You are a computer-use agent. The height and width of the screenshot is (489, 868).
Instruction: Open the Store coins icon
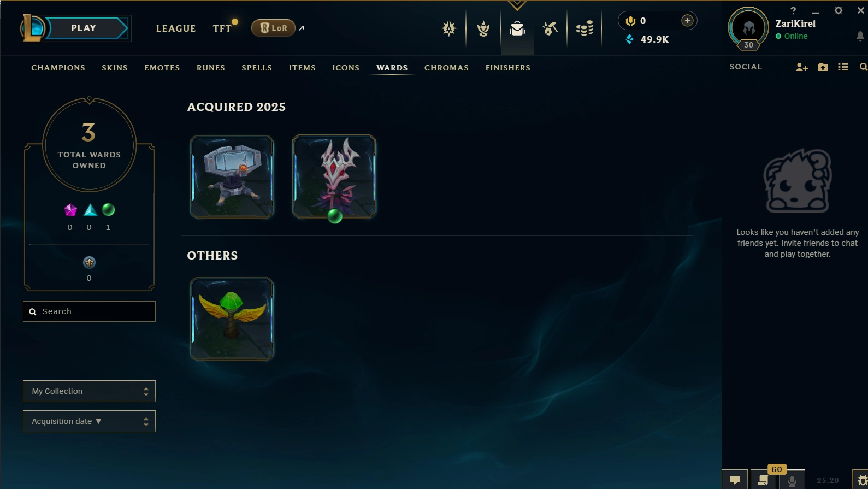[x=584, y=28]
